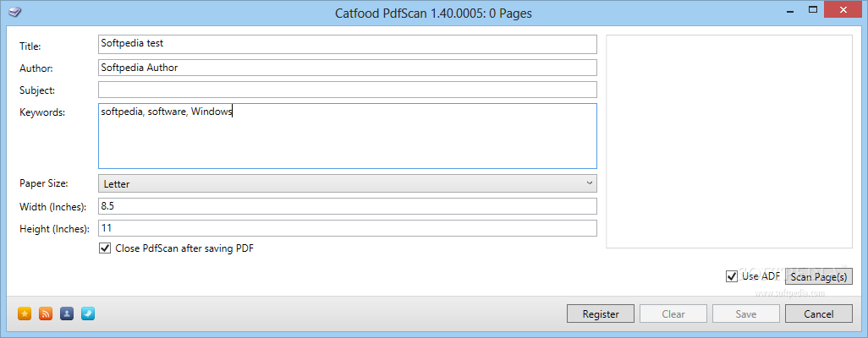Image resolution: width=868 pixels, height=338 pixels.
Task: Click inside the Keywords text area
Action: (348, 135)
